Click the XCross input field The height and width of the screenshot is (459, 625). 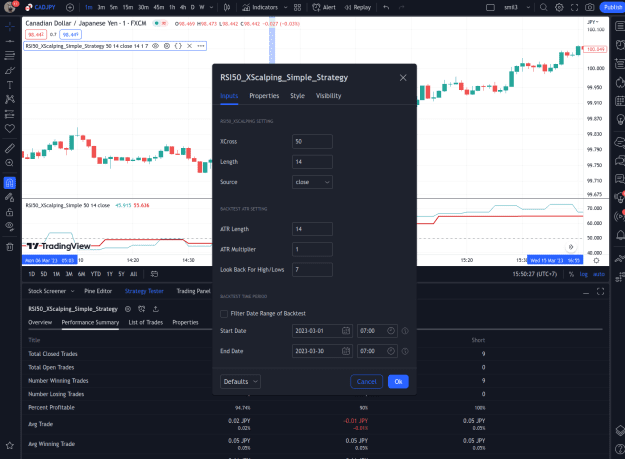(x=312, y=141)
